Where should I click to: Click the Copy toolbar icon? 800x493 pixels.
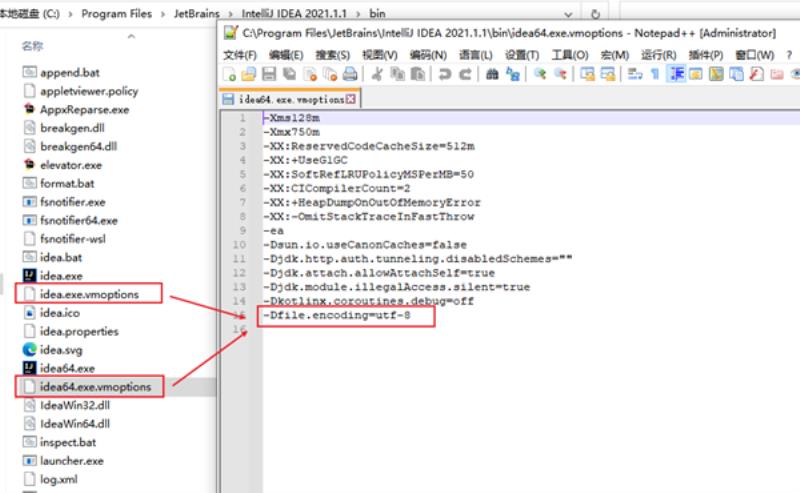tap(397, 74)
